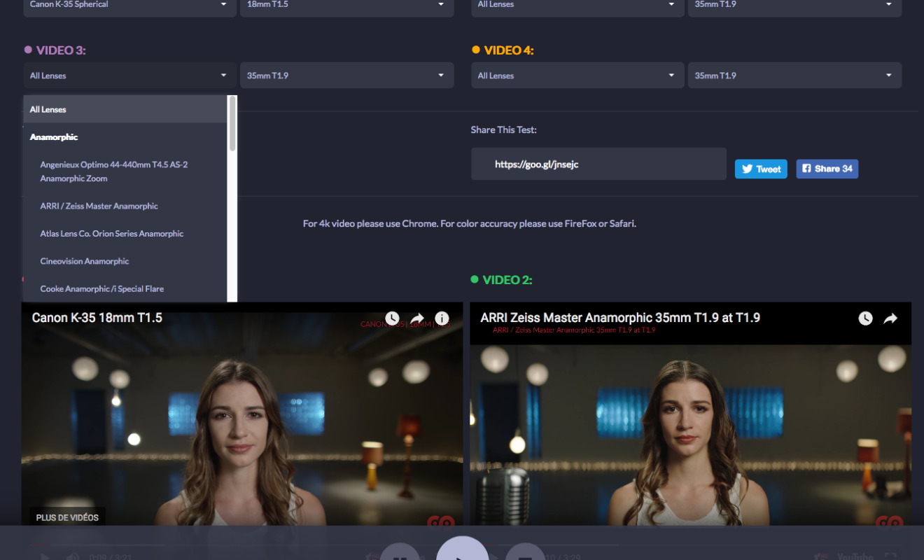Collapse the Video 3 All Lenses dropdown
This screenshot has height=560, width=924.
129,76
